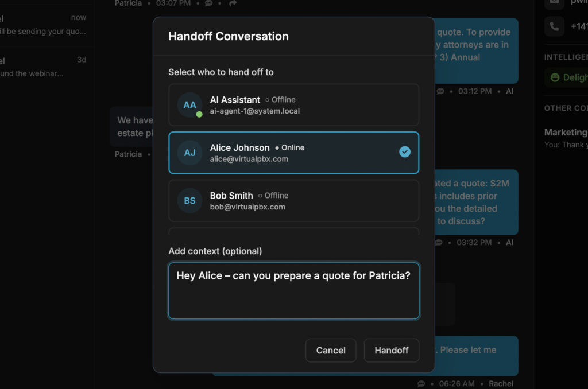Click chat bubble icon beside 06:26 AM
The width and height of the screenshot is (588, 389).
coord(421,383)
